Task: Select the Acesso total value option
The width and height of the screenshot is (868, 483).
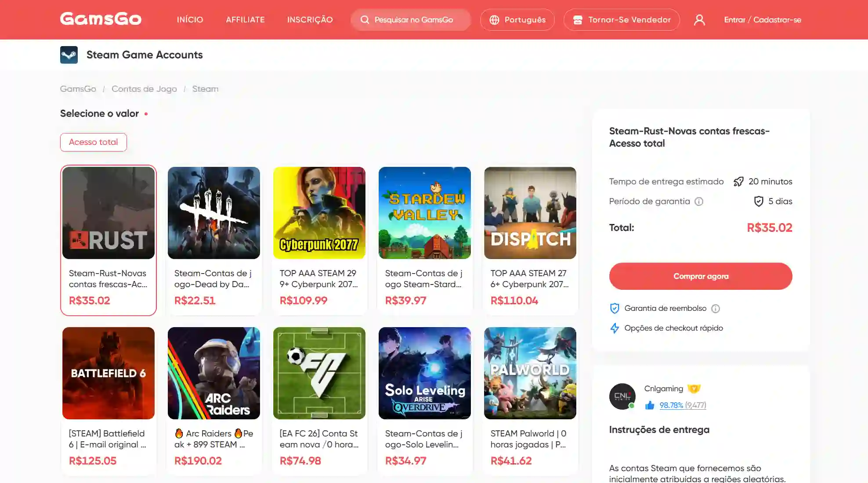Action: pyautogui.click(x=94, y=142)
